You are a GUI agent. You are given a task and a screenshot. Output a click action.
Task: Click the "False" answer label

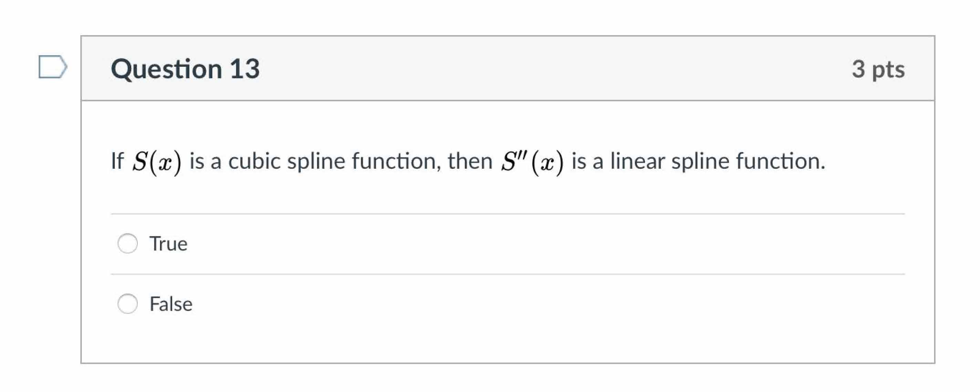[x=171, y=304]
